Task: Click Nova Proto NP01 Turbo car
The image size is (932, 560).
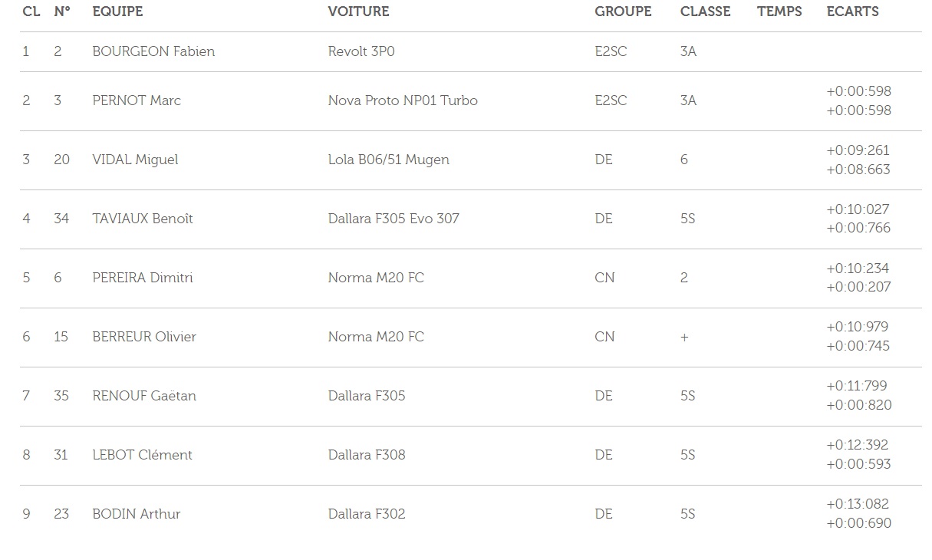Action: click(403, 100)
